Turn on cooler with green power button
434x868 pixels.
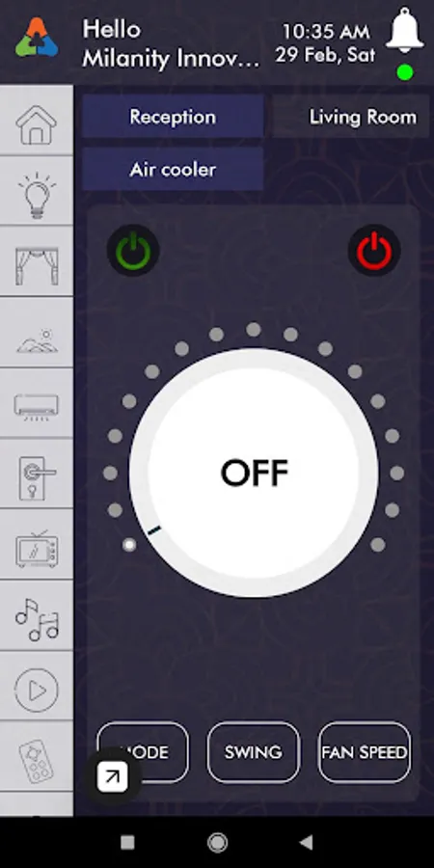coord(133,251)
